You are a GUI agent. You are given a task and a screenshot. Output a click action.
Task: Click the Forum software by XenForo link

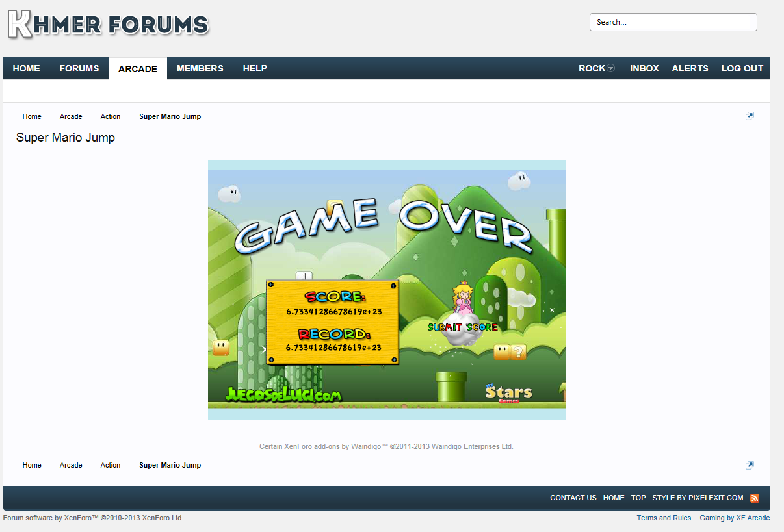tap(93, 518)
